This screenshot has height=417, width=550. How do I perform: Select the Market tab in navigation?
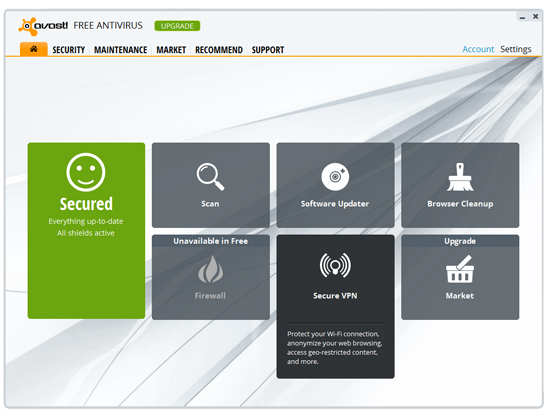click(171, 50)
